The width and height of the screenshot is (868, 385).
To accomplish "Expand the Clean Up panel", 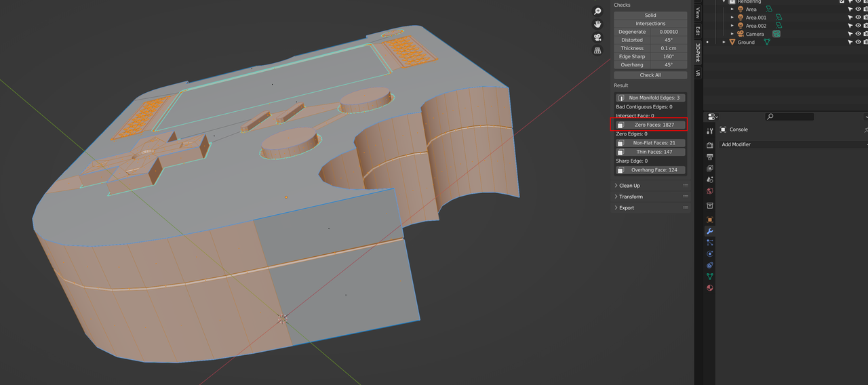I will 629,186.
